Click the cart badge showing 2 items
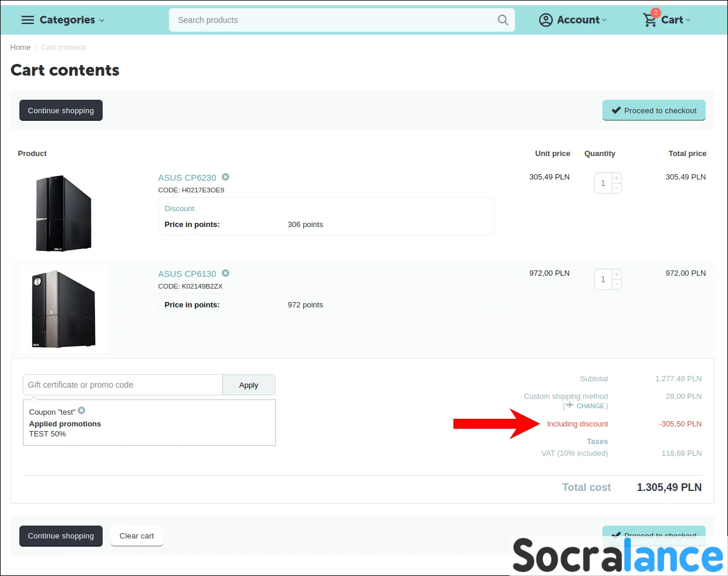This screenshot has width=728, height=576. pyautogui.click(x=656, y=12)
